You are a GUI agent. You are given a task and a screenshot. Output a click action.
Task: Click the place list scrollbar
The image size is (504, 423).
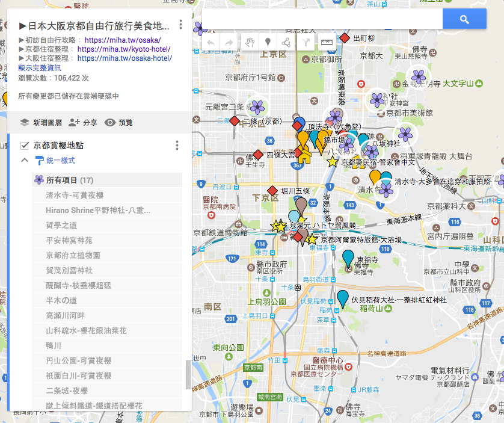189,373
